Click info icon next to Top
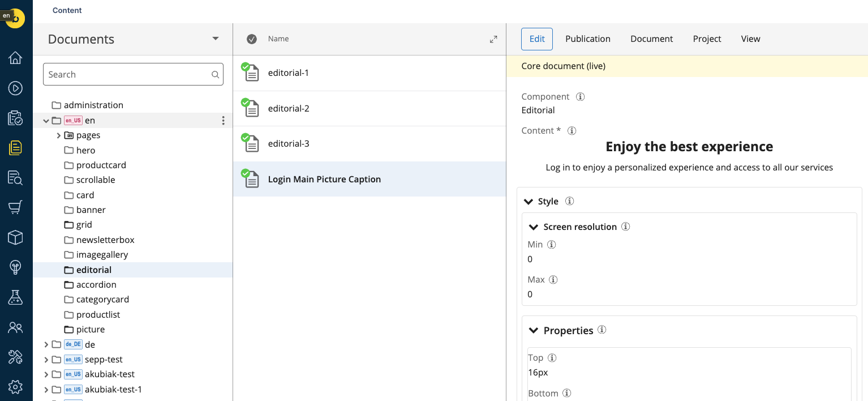This screenshot has width=868, height=401. [552, 357]
